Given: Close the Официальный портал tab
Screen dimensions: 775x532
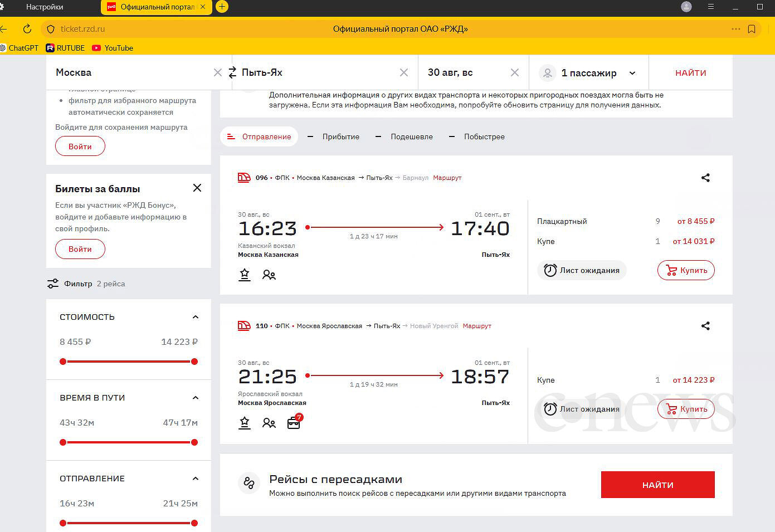Looking at the screenshot, I should (203, 7).
